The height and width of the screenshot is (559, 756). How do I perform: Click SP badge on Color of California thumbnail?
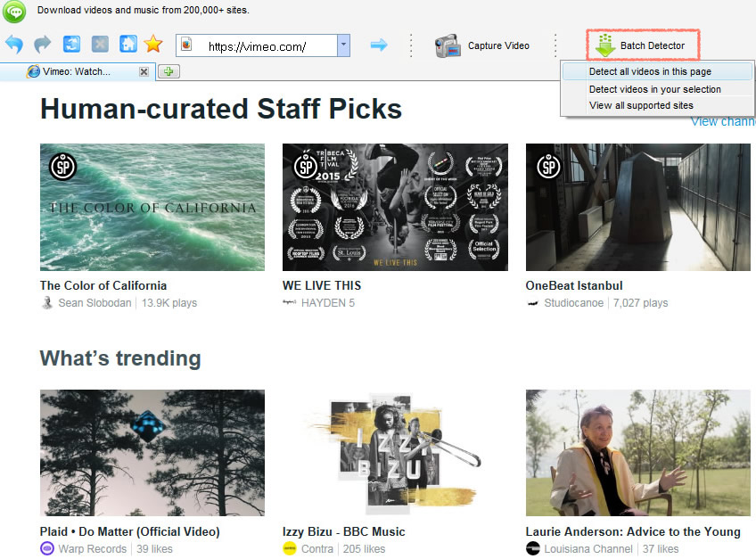pyautogui.click(x=63, y=167)
